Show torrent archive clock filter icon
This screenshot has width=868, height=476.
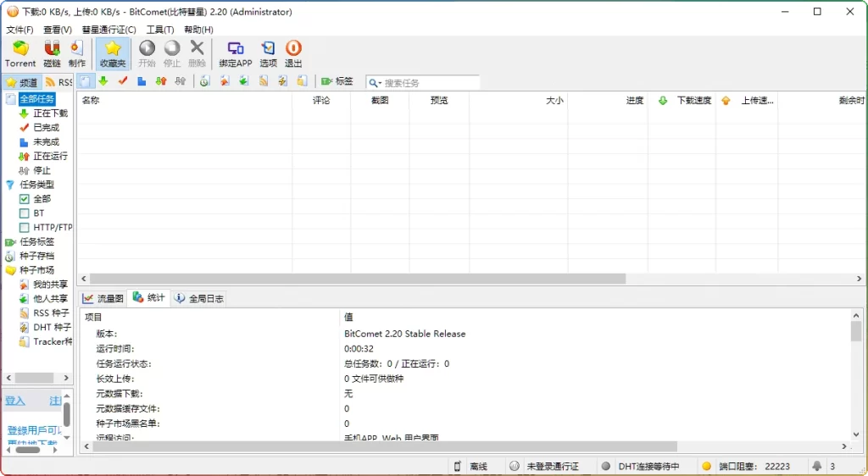pos(205,82)
